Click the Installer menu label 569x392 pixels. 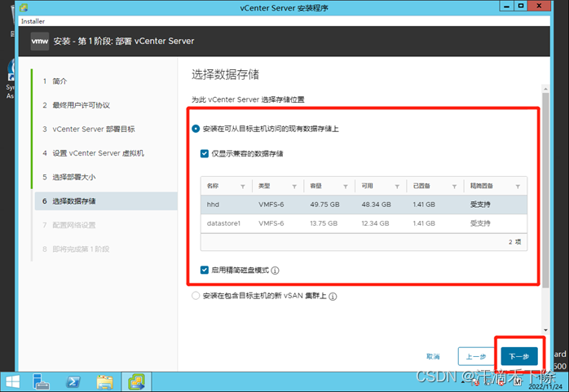pos(33,21)
